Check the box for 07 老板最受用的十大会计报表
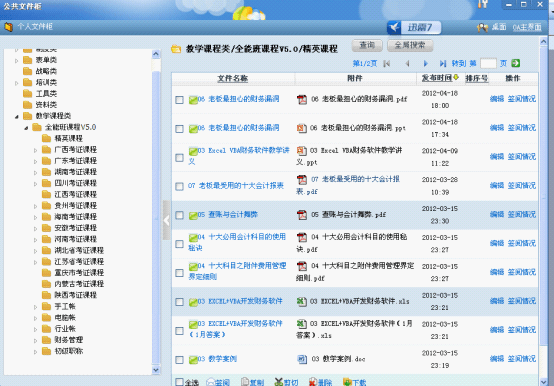This screenshot has height=386, width=554. tap(179, 186)
